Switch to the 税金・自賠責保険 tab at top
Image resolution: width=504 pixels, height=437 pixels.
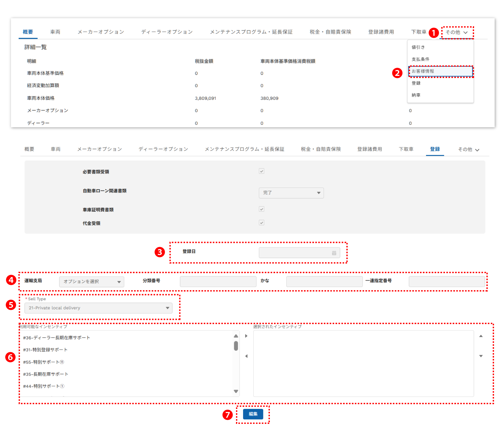tap(330, 32)
